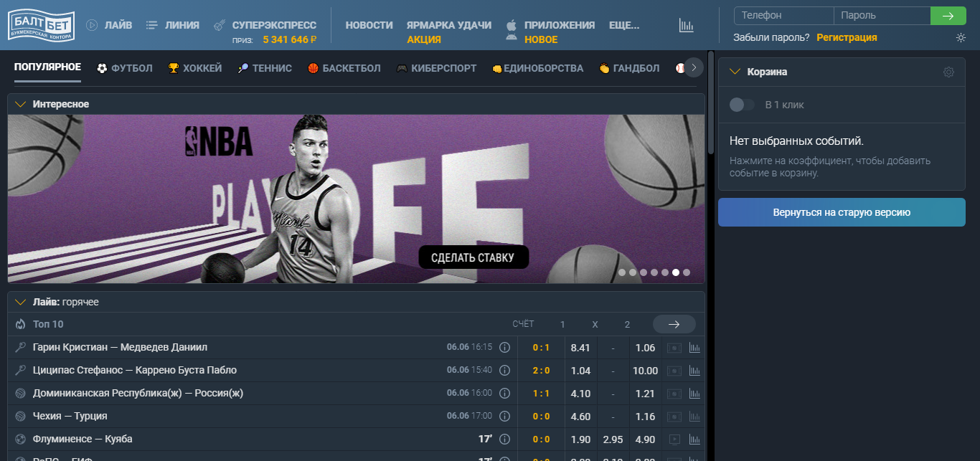Click the Забыли пароль? link
The height and width of the screenshot is (461, 980).
(771, 37)
